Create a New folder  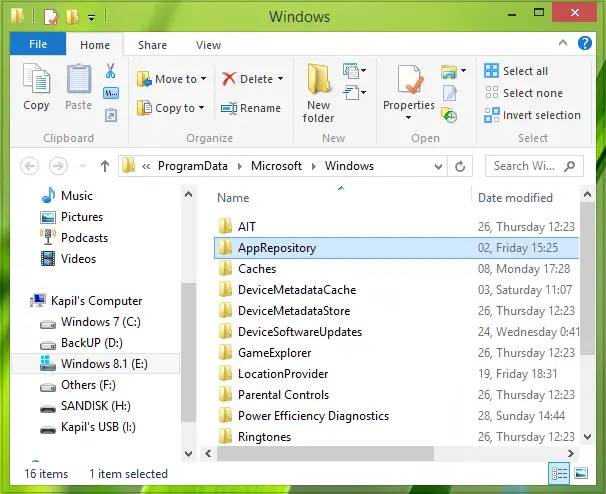point(318,93)
